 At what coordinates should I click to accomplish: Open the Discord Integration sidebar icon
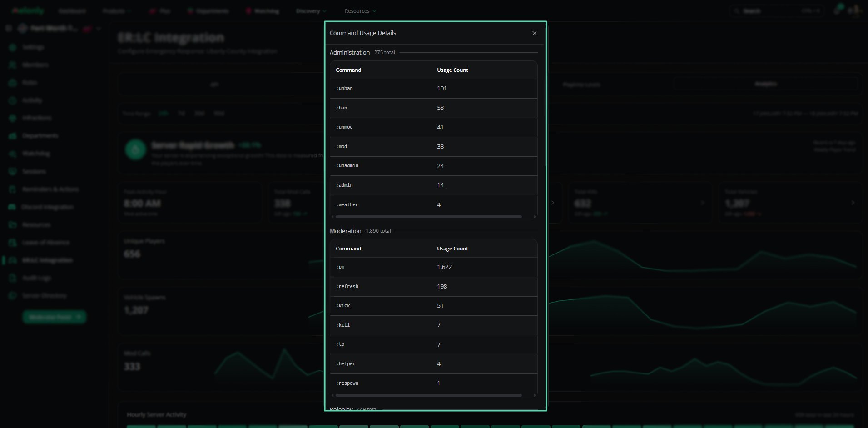click(12, 207)
